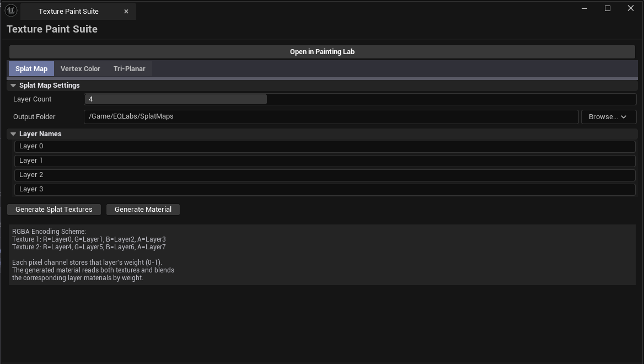The image size is (644, 364).
Task: Click the Texture 1: R=Layer0 line
Action: (x=89, y=239)
